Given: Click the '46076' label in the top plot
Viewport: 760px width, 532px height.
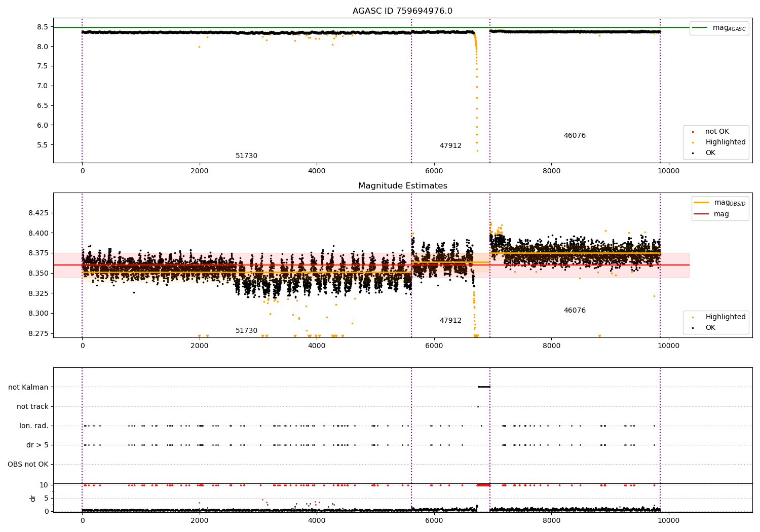Looking at the screenshot, I should [575, 136].
